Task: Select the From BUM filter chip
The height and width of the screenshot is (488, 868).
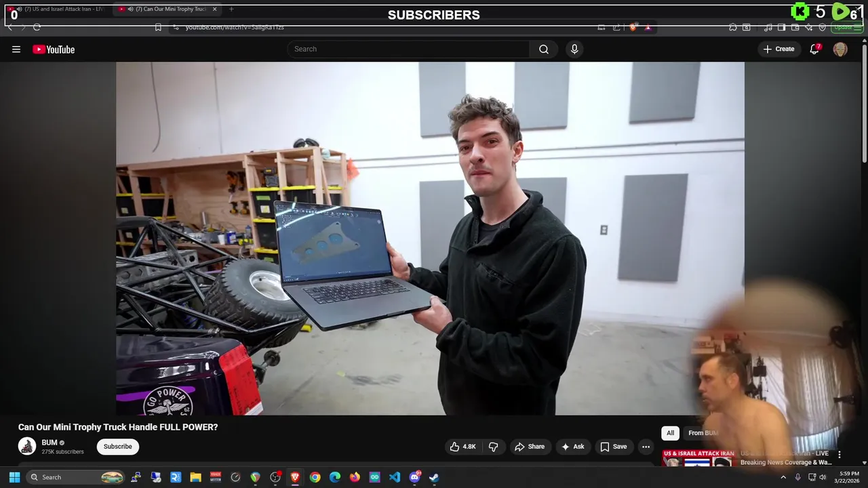Action: click(x=703, y=433)
